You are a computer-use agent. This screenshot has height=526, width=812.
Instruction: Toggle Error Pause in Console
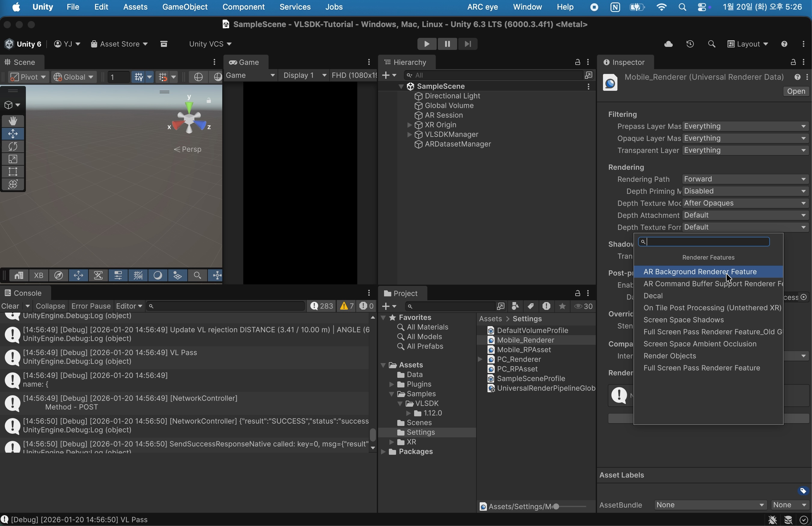pos(91,306)
